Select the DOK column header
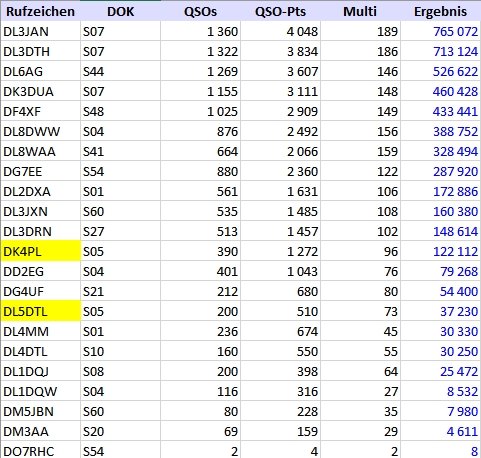This screenshot has height=458, width=481. pos(120,11)
